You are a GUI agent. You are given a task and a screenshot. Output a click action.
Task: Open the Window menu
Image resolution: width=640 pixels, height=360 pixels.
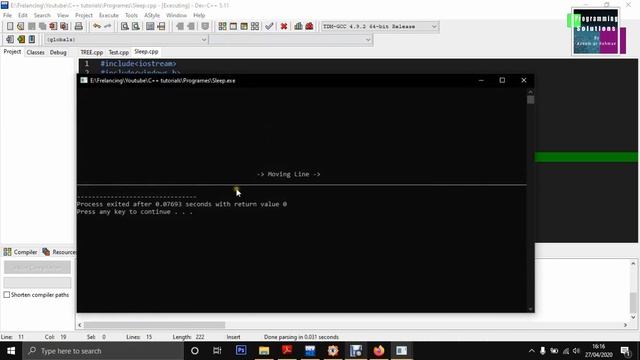tap(176, 15)
